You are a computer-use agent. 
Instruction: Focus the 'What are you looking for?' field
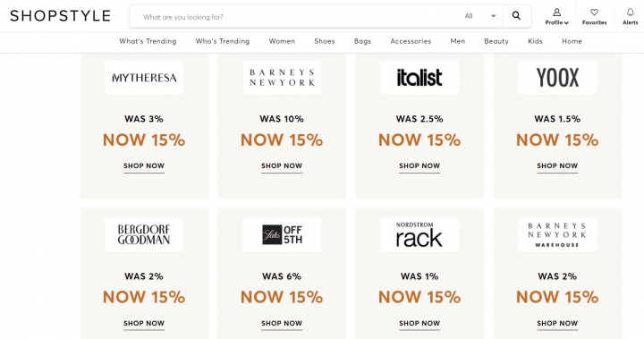(x=298, y=17)
